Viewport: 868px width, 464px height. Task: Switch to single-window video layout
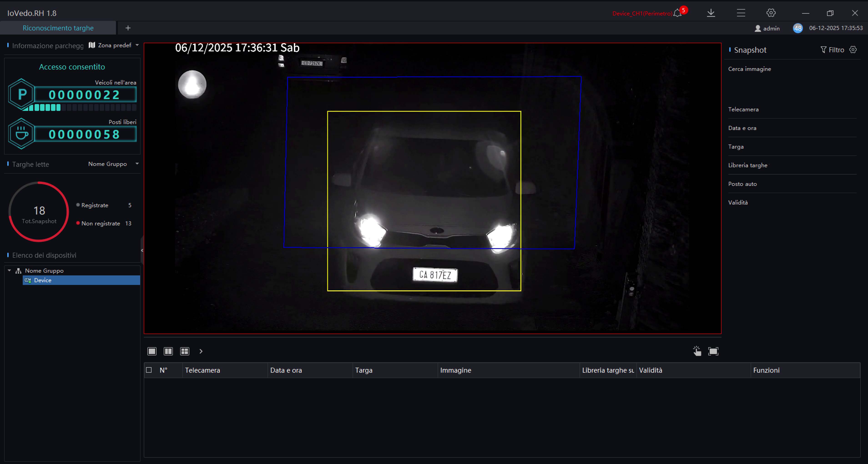point(152,351)
